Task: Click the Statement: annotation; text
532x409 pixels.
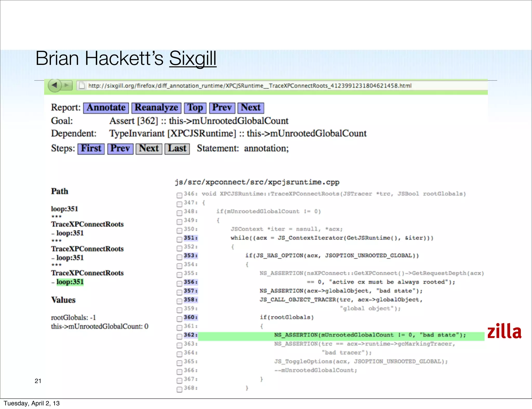Action: (x=243, y=148)
